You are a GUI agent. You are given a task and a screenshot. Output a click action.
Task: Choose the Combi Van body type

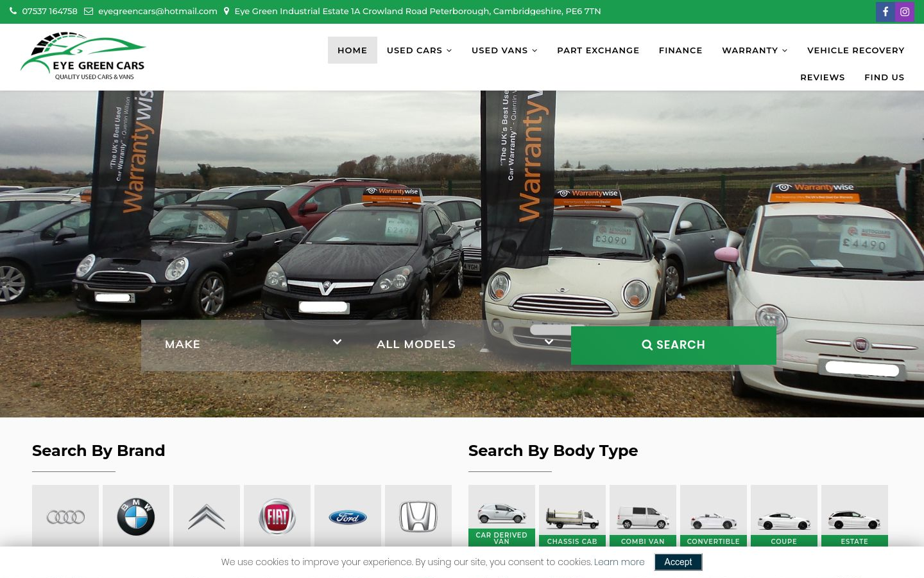point(643,516)
